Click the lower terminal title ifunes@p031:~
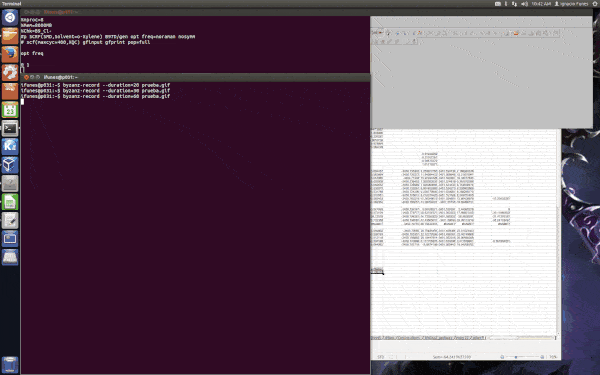Viewport: 600px width, 375px height. pyautogui.click(x=60, y=77)
